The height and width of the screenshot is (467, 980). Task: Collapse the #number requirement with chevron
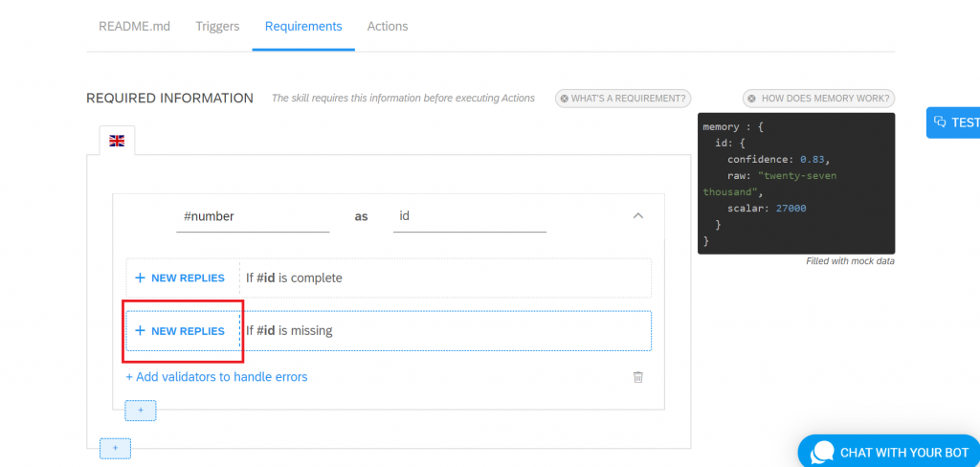tap(637, 215)
